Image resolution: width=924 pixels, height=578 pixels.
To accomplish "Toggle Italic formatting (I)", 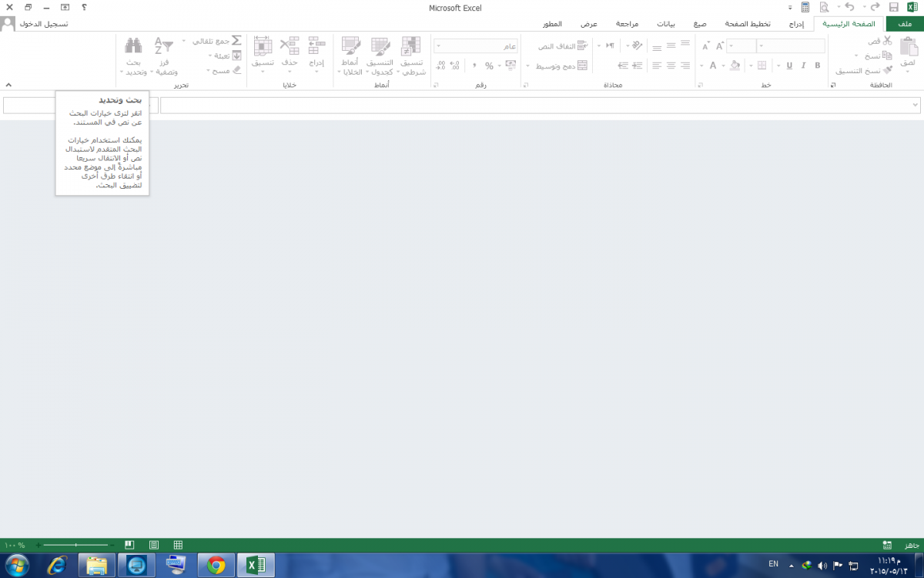I will click(803, 66).
